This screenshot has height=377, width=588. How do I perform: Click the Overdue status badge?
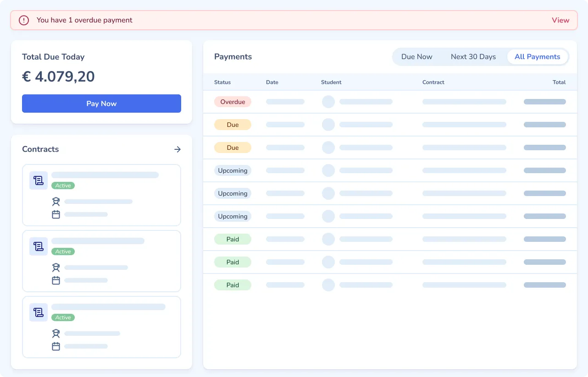point(233,102)
